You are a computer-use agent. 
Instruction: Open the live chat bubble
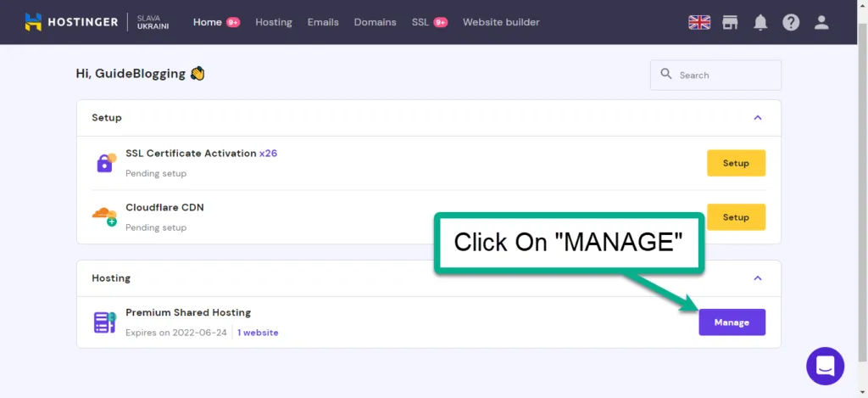[x=825, y=366]
